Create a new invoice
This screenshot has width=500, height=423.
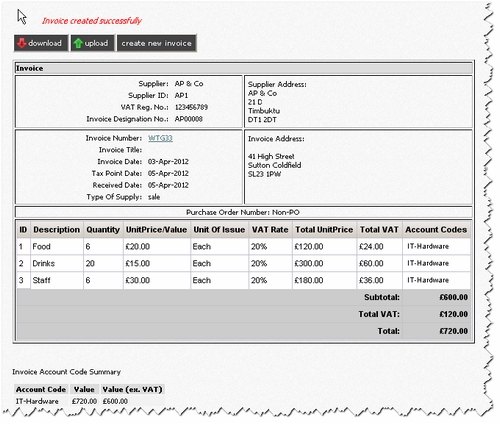point(156,43)
